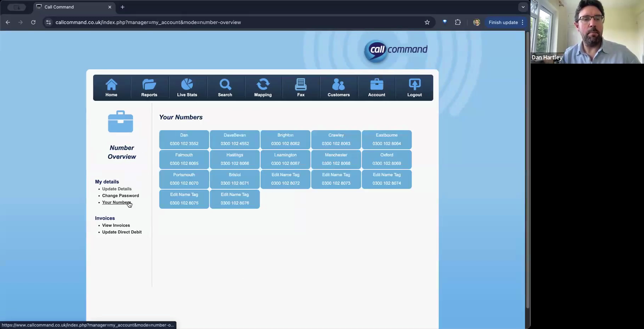Open the Fax machine icon
Screen dimensions: 644x329
pos(301,87)
